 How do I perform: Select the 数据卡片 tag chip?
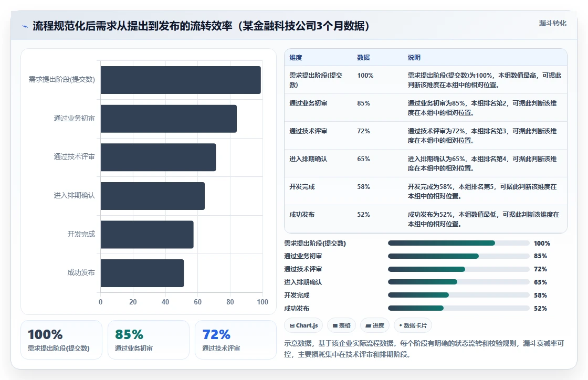click(x=413, y=325)
